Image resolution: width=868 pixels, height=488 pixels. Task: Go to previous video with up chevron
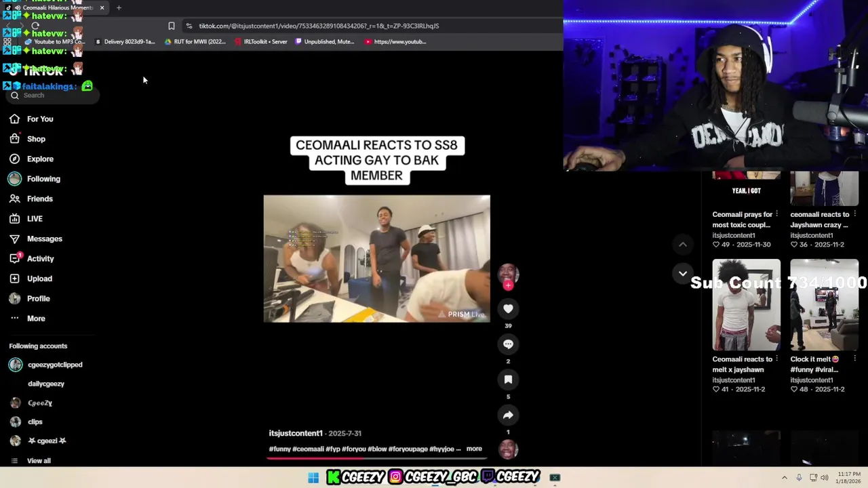tap(683, 245)
